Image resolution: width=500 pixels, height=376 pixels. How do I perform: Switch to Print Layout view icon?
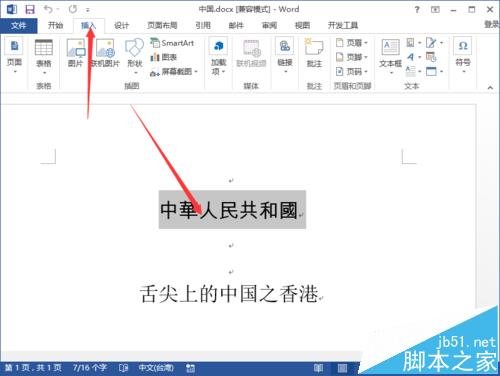click(342, 368)
